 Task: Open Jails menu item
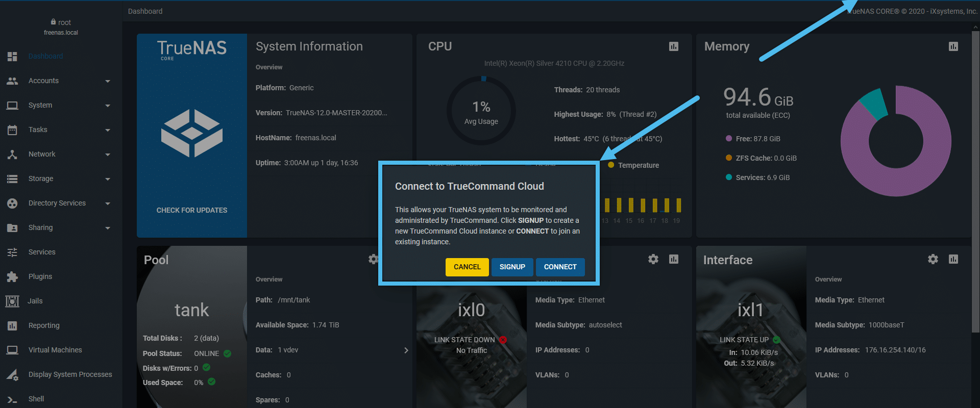click(35, 301)
